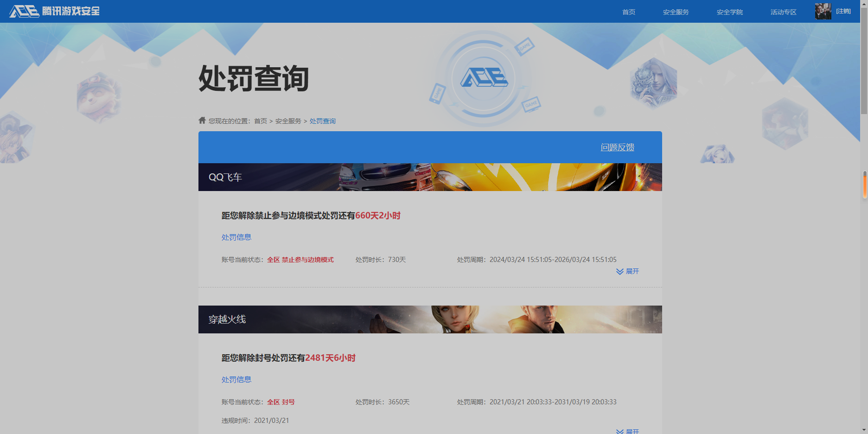Click the 处罚时长：730天 value
868x434 pixels.
pos(381,260)
